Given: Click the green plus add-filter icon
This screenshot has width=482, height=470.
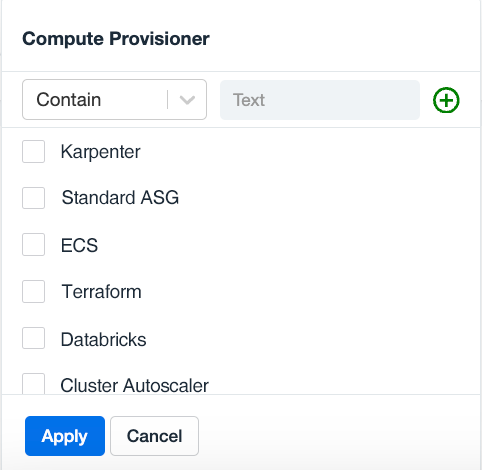Looking at the screenshot, I should (446, 100).
